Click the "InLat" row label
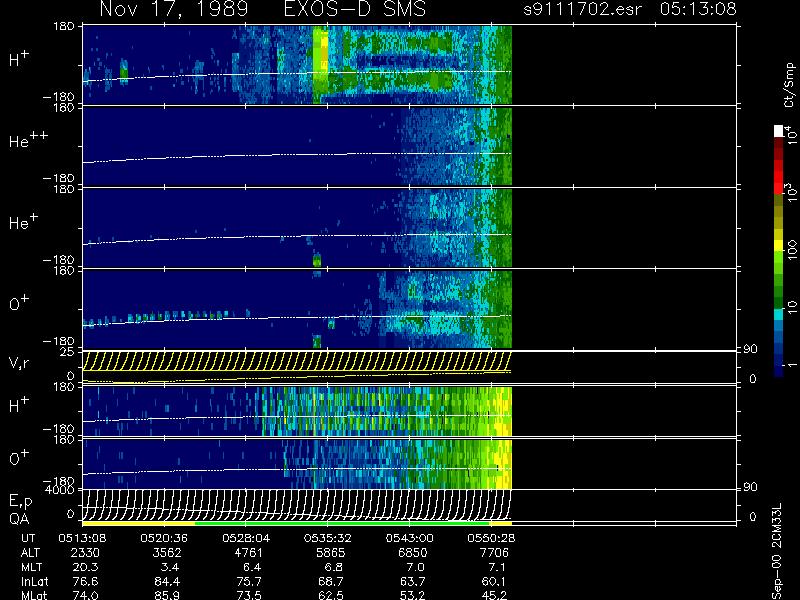800x600 pixels. [33, 581]
